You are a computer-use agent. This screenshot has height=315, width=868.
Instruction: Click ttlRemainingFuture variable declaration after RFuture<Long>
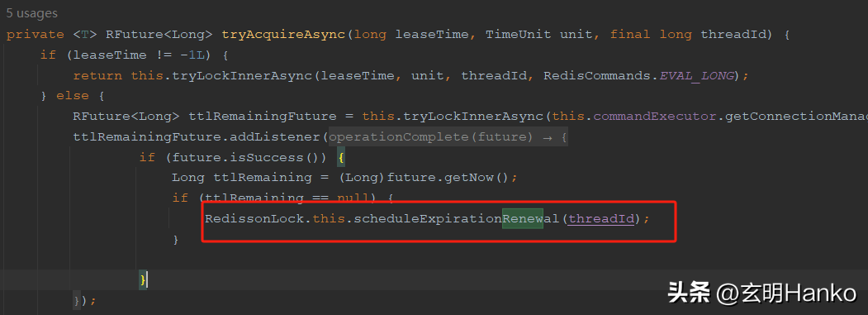click(263, 117)
